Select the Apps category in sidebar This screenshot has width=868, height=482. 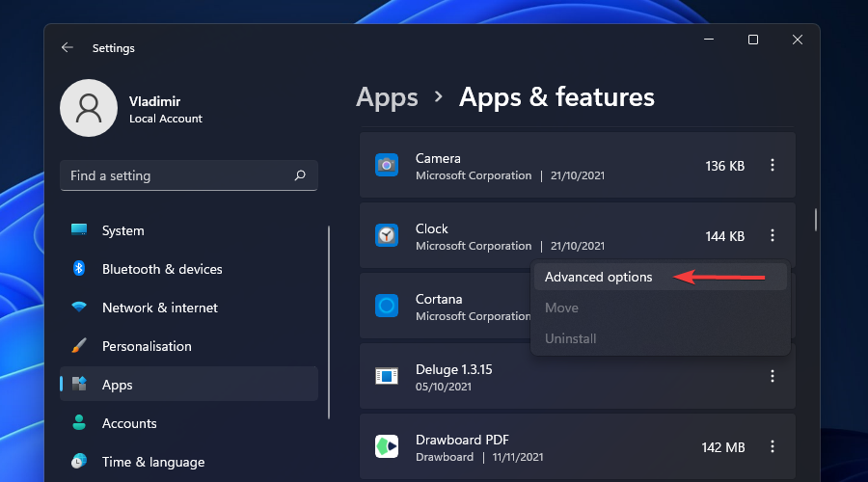tap(189, 384)
